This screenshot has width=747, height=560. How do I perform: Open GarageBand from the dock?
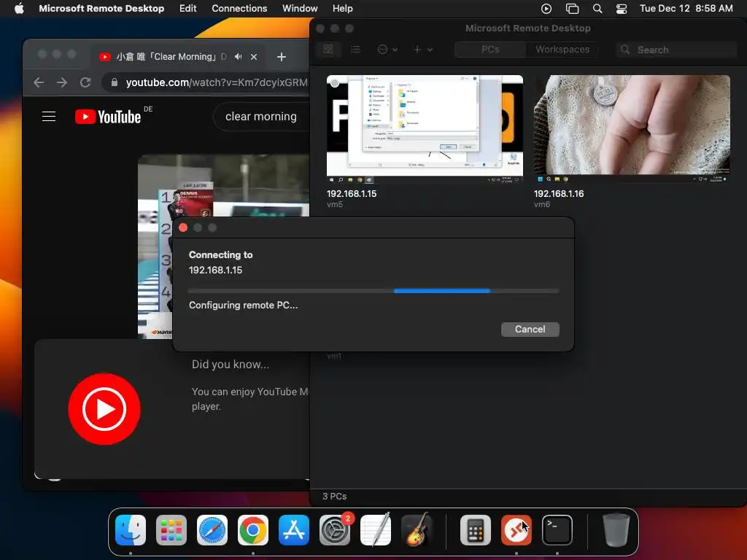point(417,530)
